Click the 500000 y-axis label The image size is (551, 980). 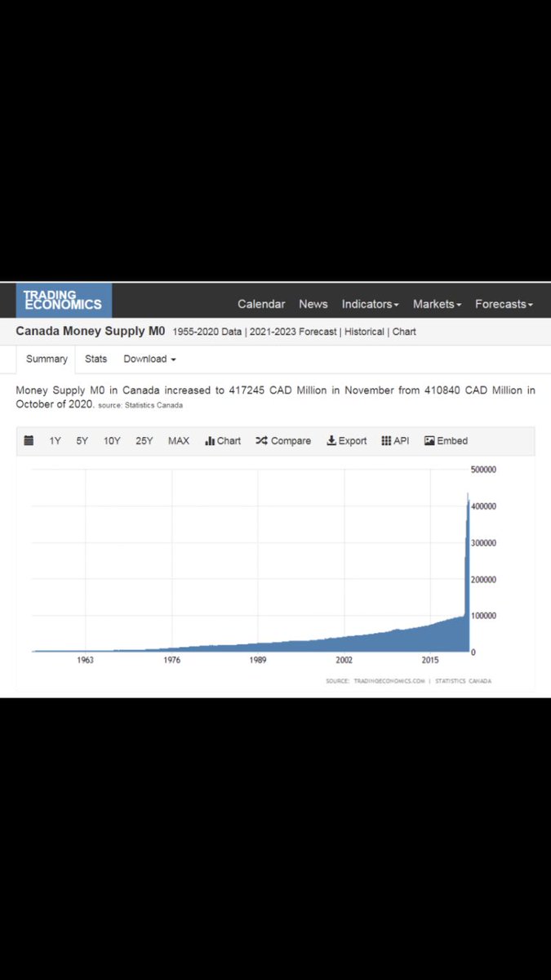pyautogui.click(x=483, y=470)
